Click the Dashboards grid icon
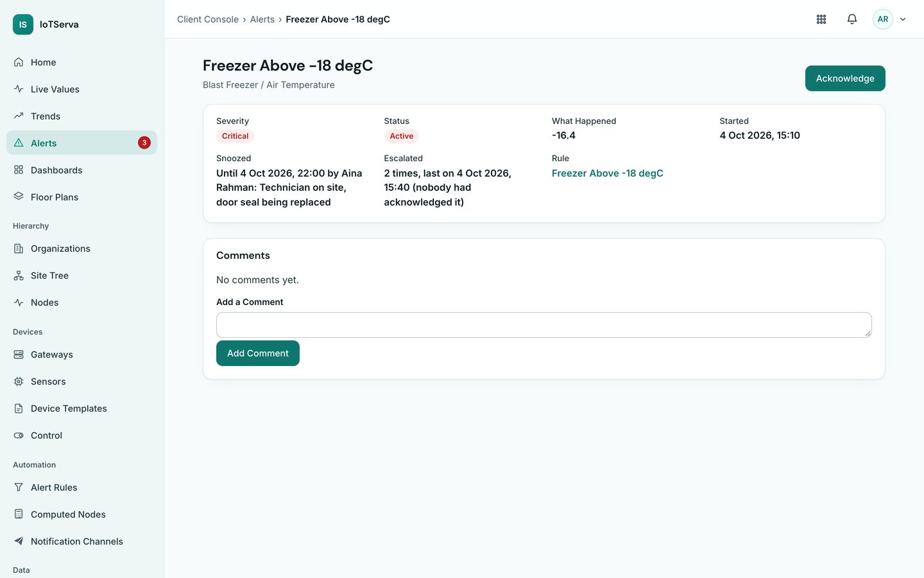924x578 pixels. (19, 170)
